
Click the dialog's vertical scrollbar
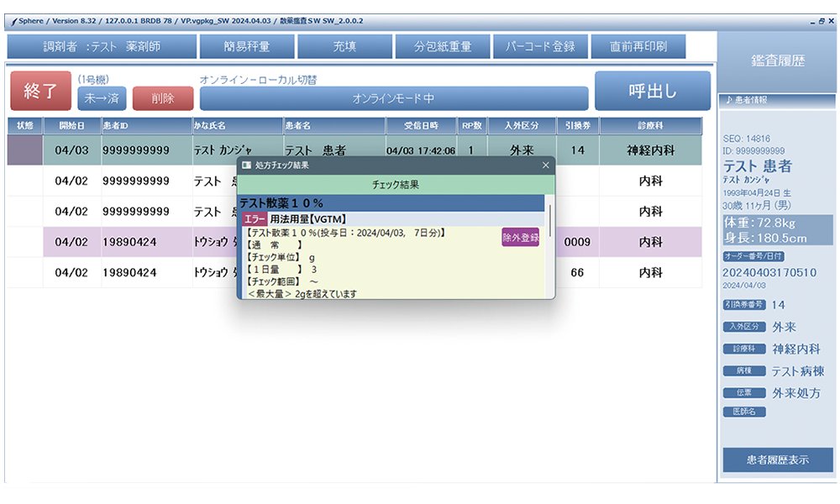click(549, 219)
